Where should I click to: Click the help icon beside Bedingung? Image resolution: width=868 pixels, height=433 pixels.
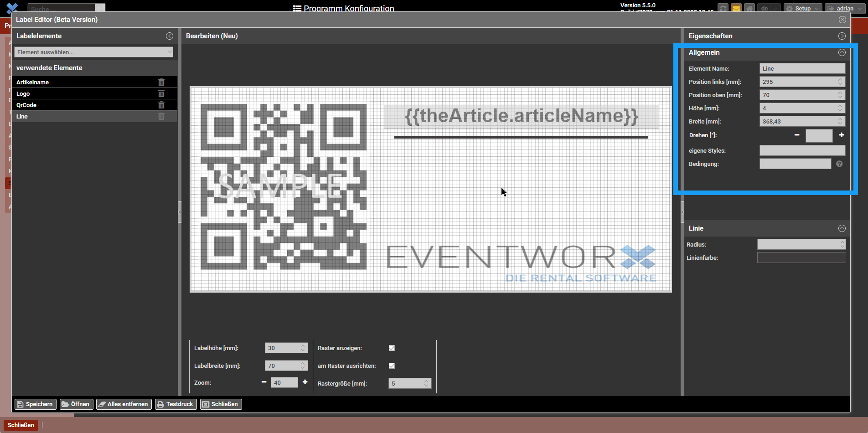839,164
